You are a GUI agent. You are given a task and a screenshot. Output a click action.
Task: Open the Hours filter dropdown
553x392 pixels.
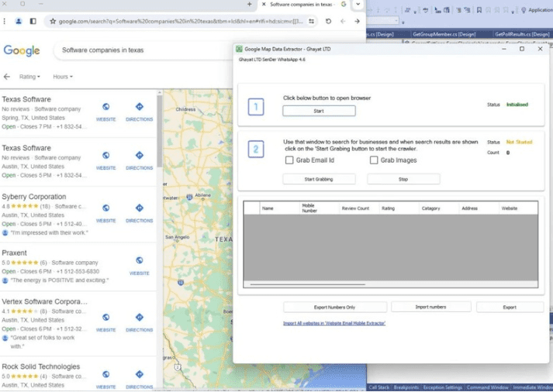63,77
